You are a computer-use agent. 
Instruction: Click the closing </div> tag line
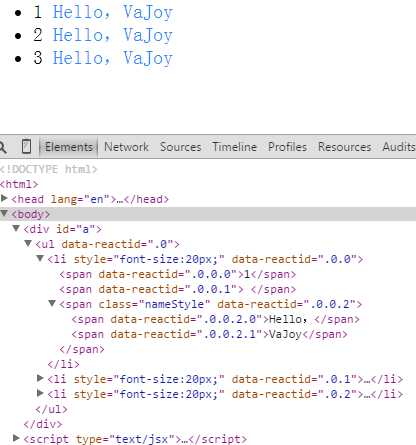click(x=43, y=424)
